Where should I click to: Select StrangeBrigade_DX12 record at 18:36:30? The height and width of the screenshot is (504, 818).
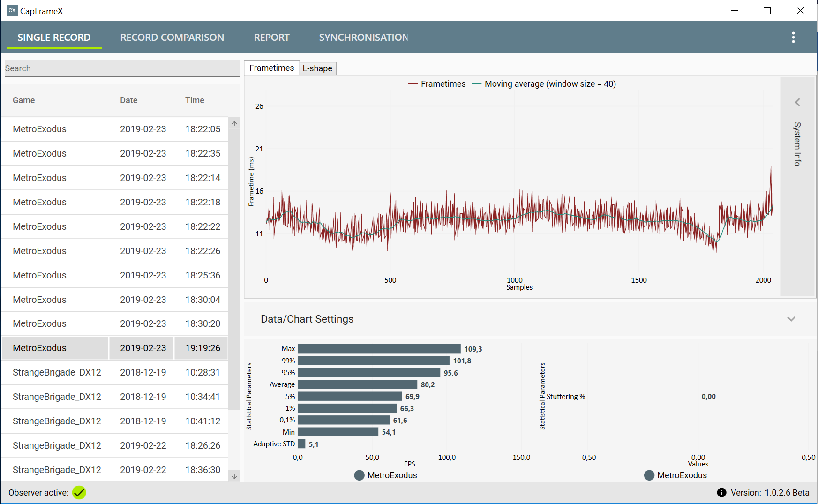115,470
